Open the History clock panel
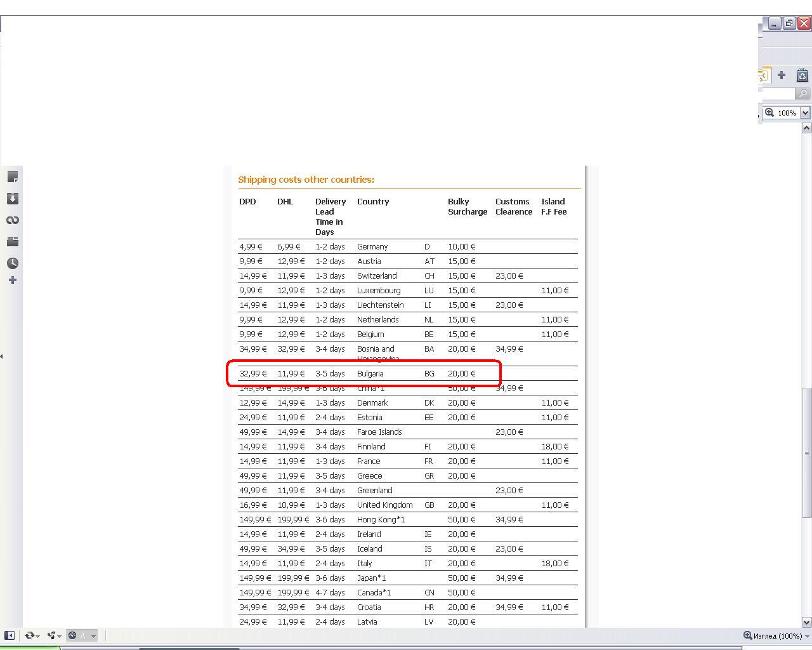Screen dimensions: 812x650 pyautogui.click(x=12, y=263)
